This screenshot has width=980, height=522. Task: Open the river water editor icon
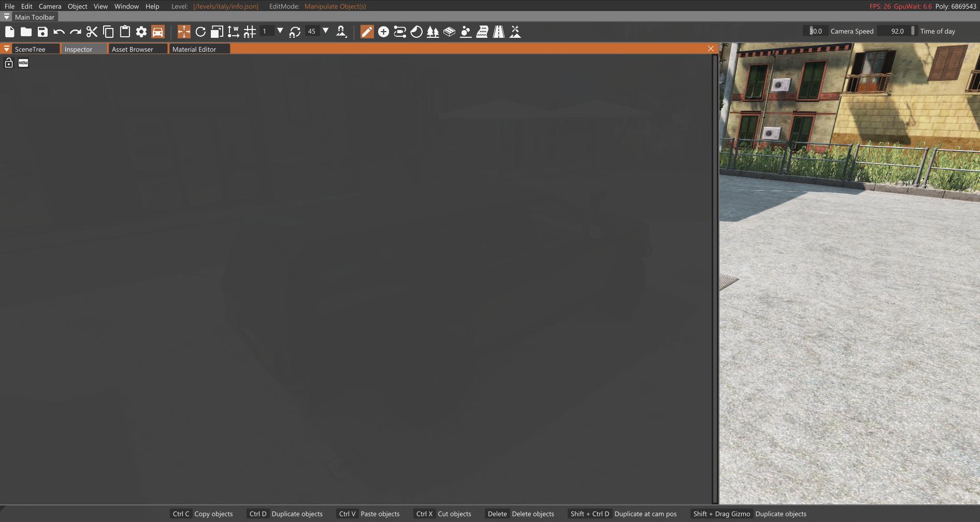(x=482, y=32)
